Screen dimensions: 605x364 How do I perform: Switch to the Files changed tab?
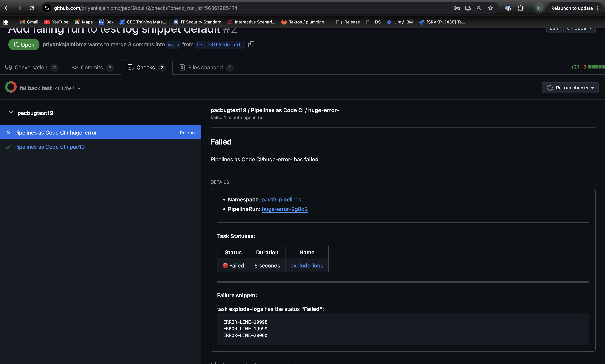pos(206,67)
